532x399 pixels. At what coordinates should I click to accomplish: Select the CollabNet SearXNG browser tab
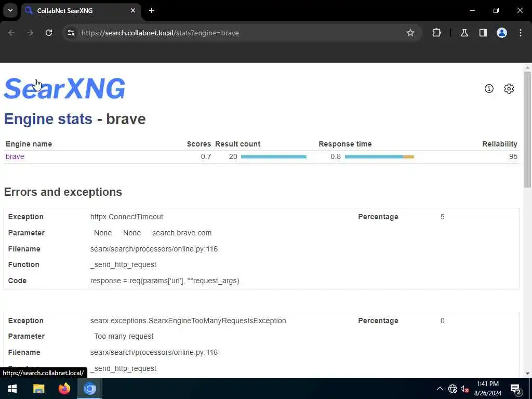point(81,10)
